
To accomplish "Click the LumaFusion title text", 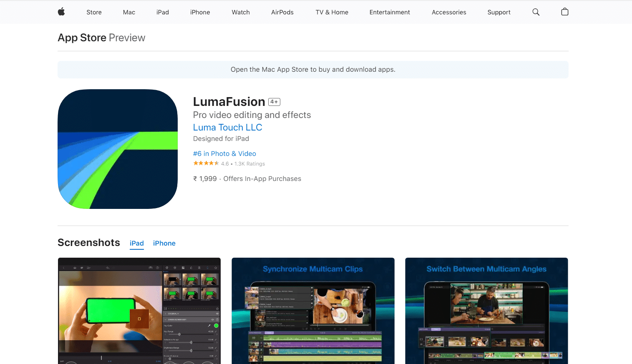I will point(229,102).
